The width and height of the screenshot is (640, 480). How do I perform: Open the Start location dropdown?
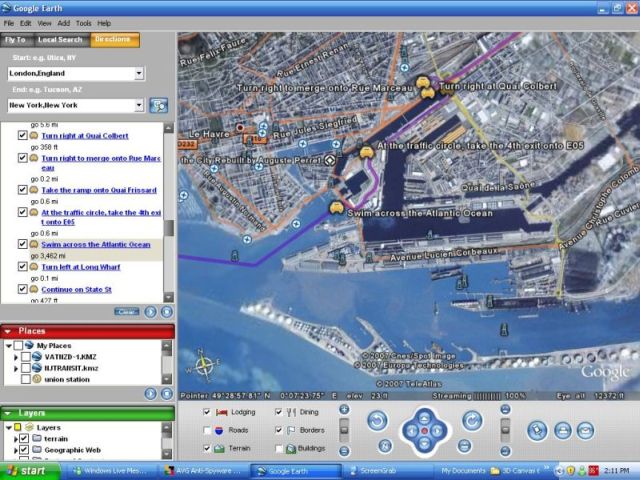point(139,73)
